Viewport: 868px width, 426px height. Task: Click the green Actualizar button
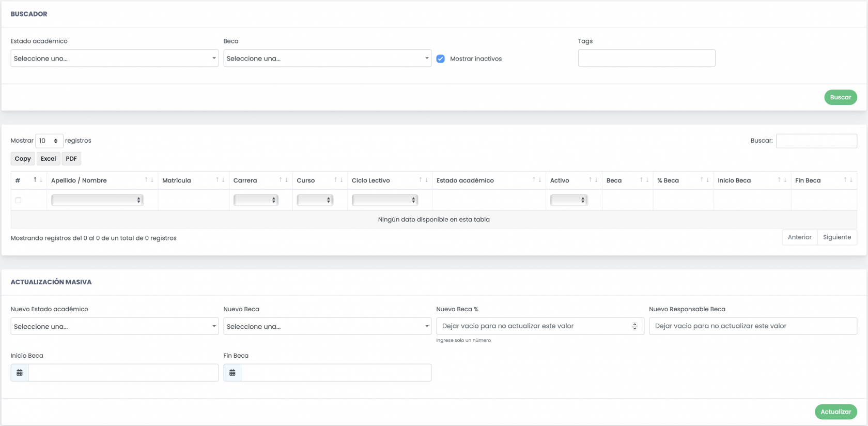(836, 412)
